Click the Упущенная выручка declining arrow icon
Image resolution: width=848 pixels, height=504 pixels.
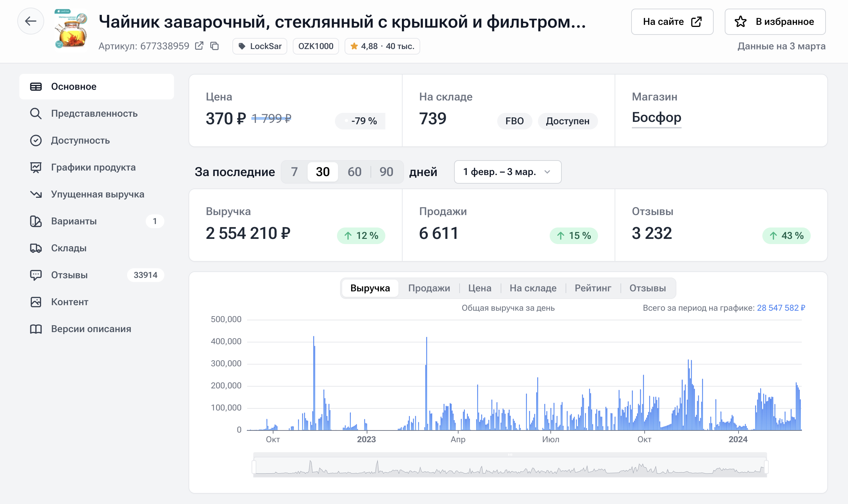point(36,194)
